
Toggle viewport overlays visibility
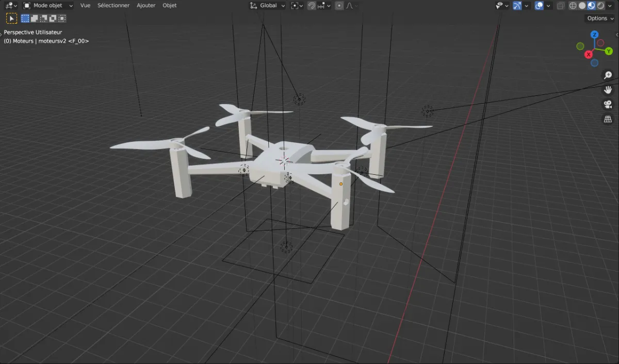click(538, 5)
